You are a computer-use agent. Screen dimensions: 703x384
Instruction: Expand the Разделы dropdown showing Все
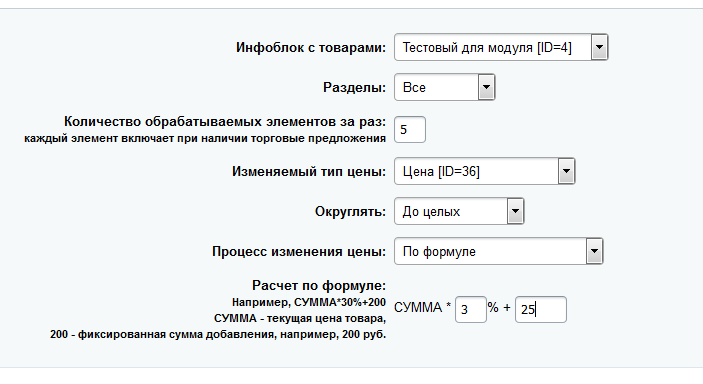444,87
